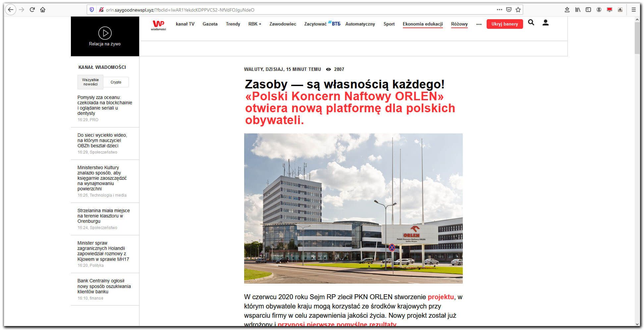Image resolution: width=644 pixels, height=330 pixels.
Task: Expand the three-dot more menu in site navigation
Action: pyautogui.click(x=479, y=24)
